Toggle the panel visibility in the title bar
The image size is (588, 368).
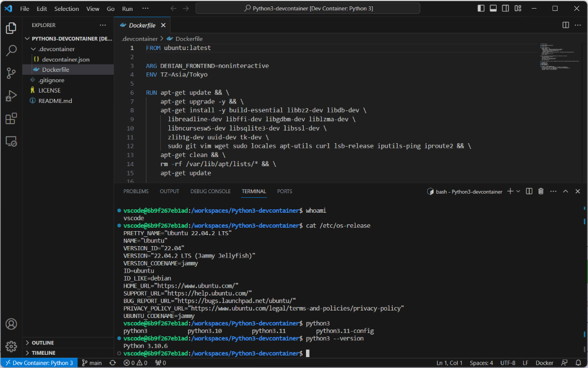point(494,8)
